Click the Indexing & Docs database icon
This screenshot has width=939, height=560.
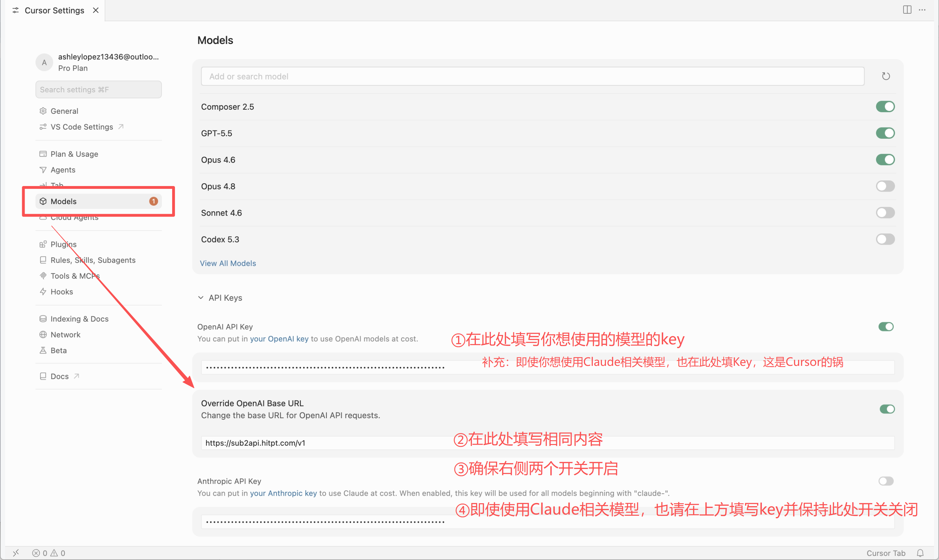[x=43, y=319]
